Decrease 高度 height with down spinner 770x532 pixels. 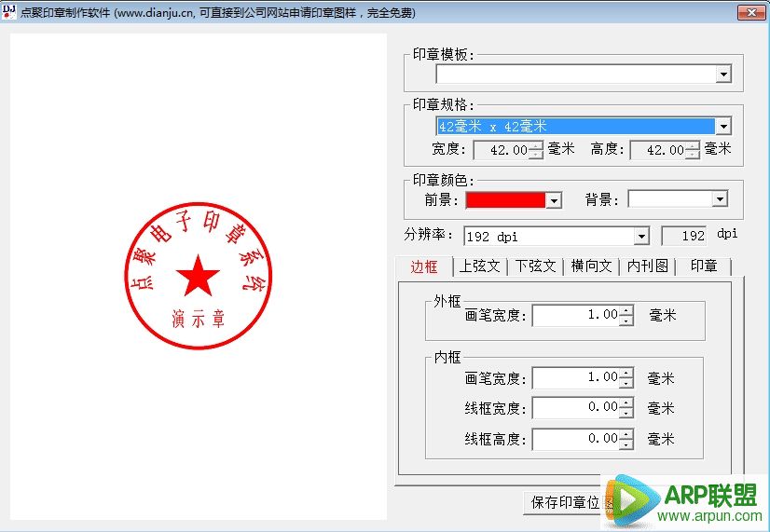(x=693, y=154)
